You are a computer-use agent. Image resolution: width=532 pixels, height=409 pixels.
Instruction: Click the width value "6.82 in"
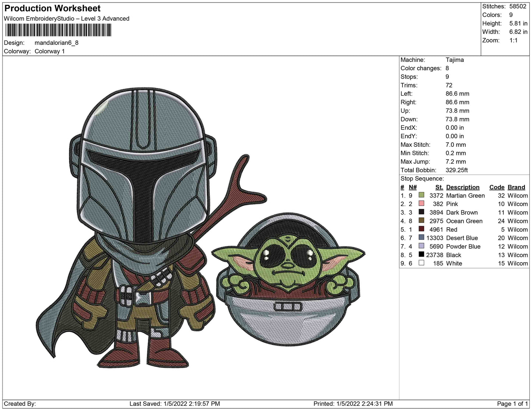coord(518,32)
